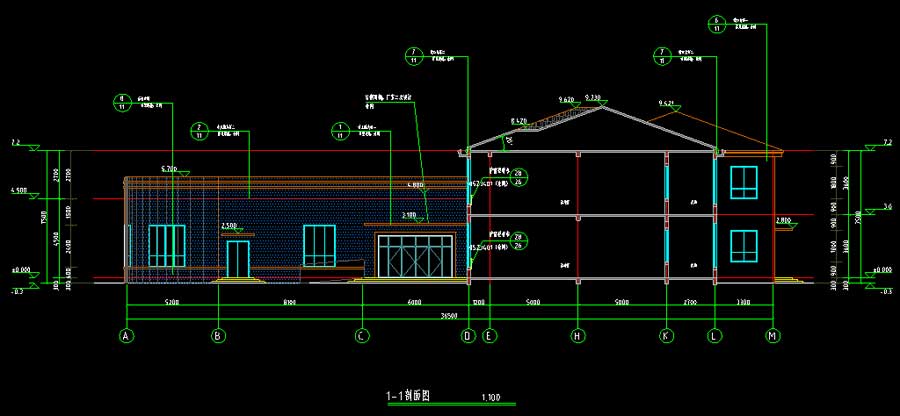This screenshot has width=900, height=416.
Task: Select the 1:100 scale text
Action: (491, 398)
